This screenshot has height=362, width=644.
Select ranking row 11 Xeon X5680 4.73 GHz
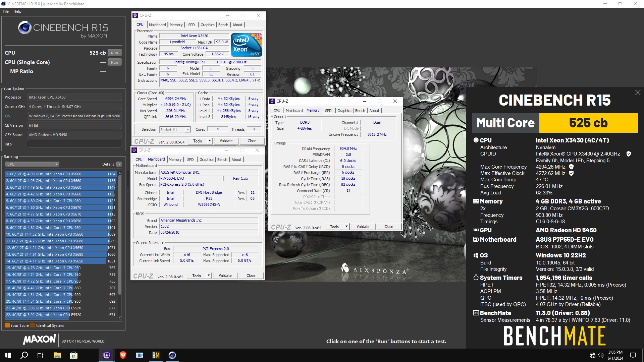(61, 241)
